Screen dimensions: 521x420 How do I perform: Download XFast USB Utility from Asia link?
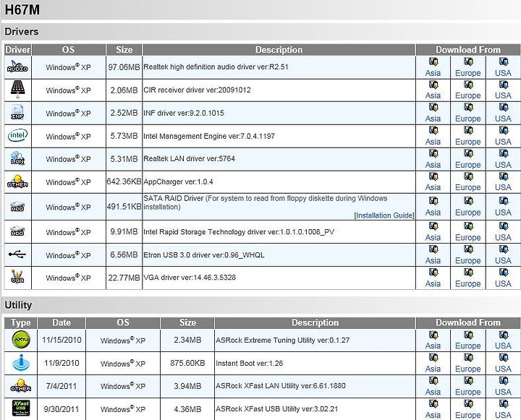pos(433,415)
